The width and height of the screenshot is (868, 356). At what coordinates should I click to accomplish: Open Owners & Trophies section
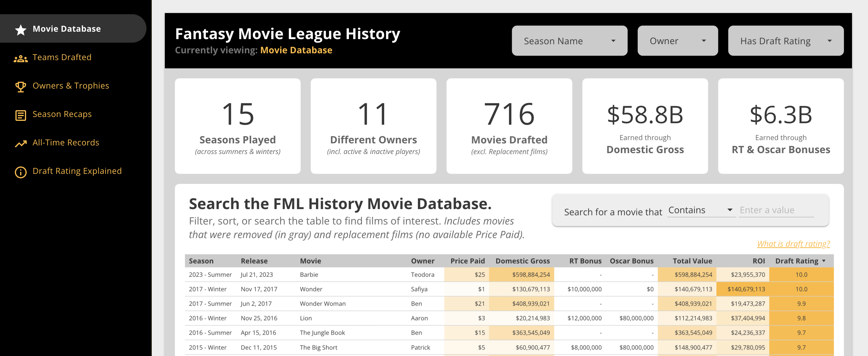[71, 86]
